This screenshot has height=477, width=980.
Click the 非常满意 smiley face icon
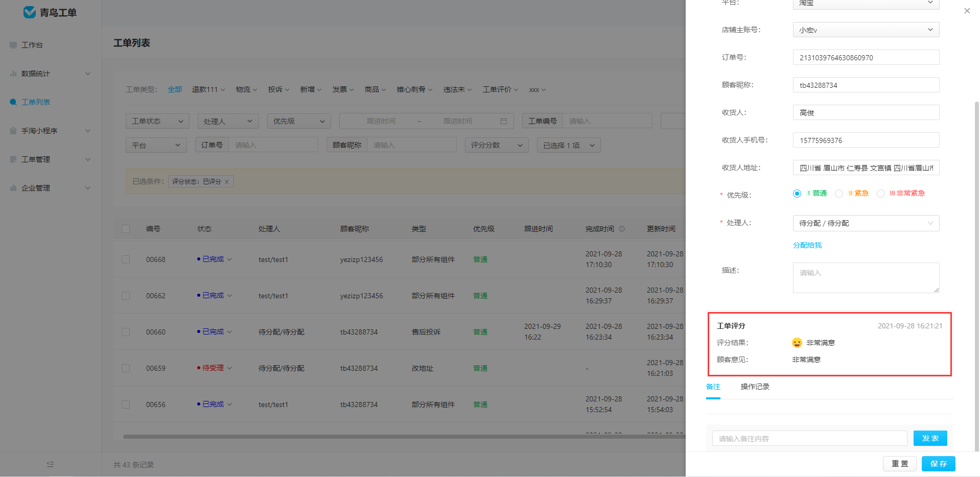(797, 343)
